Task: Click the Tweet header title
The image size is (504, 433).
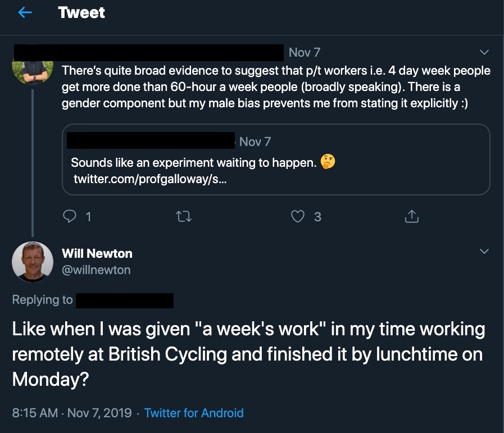Action: pyautogui.click(x=81, y=13)
